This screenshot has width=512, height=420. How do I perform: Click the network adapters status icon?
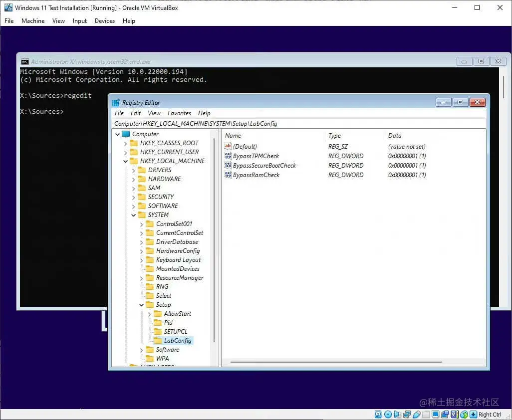tap(407, 415)
